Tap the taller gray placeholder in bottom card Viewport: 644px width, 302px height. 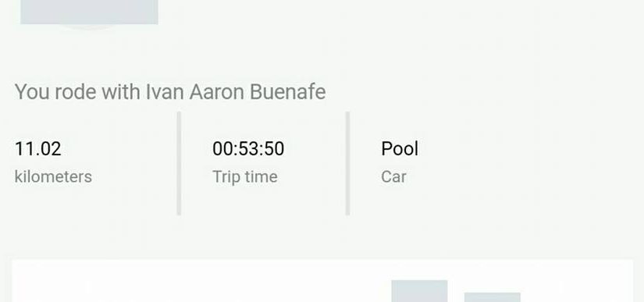pyautogui.click(x=419, y=291)
